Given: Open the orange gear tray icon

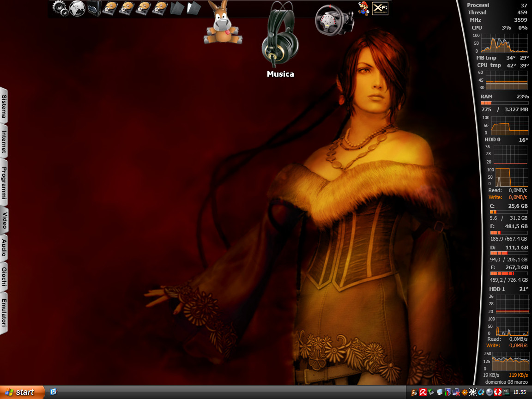Looking at the screenshot, I should pos(465,392).
